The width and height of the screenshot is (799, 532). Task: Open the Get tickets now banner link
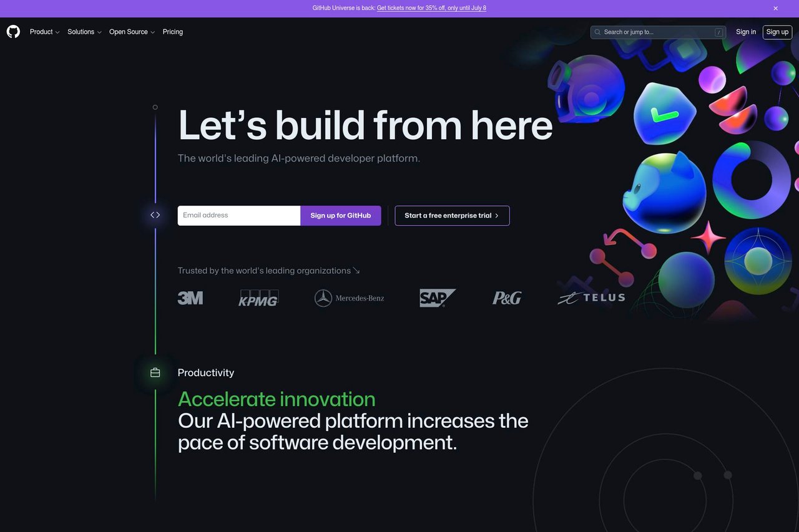(x=431, y=8)
